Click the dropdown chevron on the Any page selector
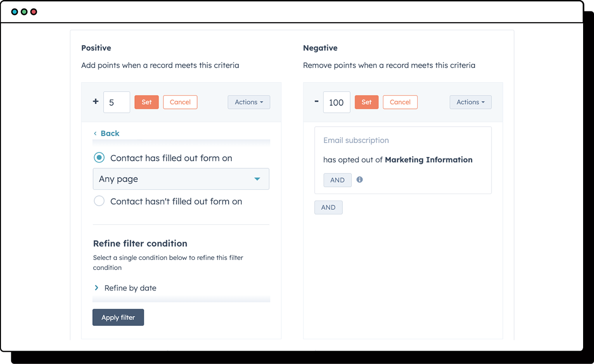 tap(257, 179)
